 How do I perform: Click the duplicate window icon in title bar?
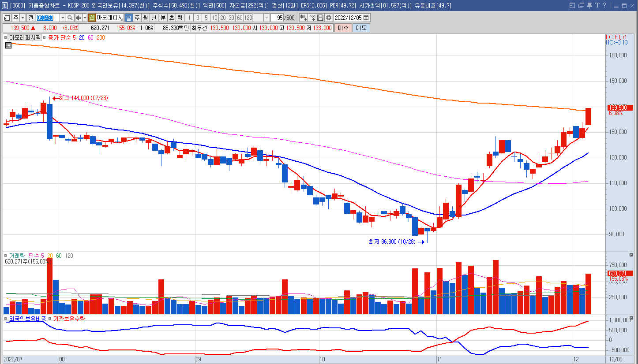coord(581,5)
